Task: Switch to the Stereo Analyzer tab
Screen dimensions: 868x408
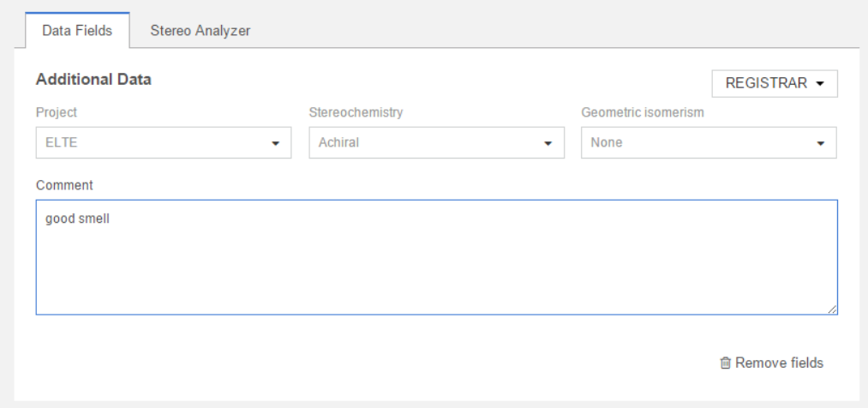Action: pyautogui.click(x=200, y=31)
